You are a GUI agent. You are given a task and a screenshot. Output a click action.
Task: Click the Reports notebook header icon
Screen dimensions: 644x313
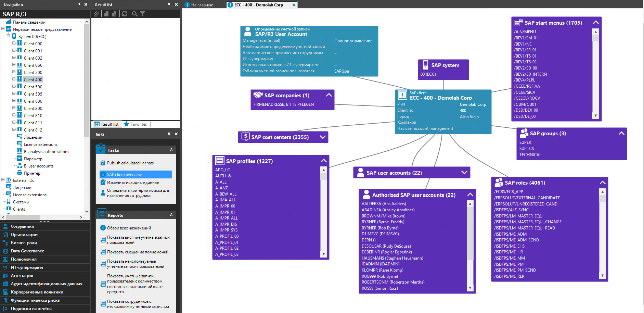click(x=102, y=214)
